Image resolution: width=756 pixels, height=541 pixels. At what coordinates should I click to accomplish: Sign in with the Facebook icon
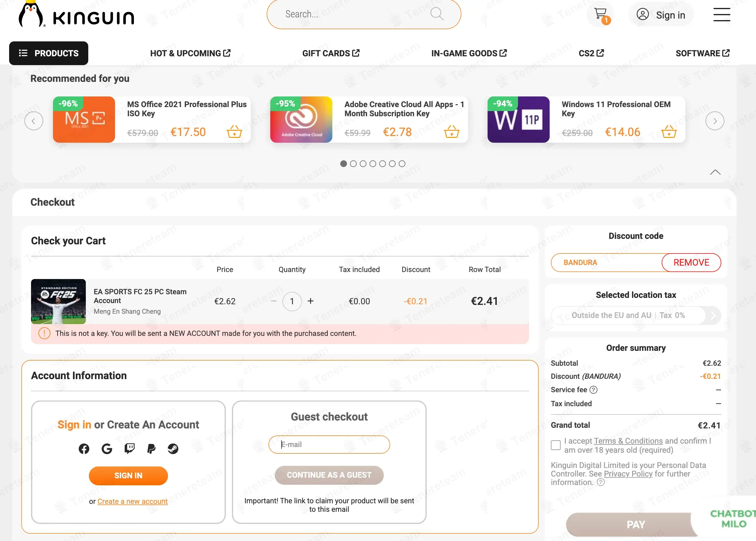pos(84,449)
